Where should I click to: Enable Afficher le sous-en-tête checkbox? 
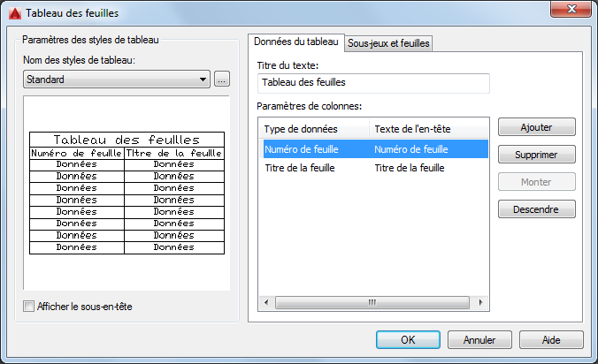click(x=28, y=306)
